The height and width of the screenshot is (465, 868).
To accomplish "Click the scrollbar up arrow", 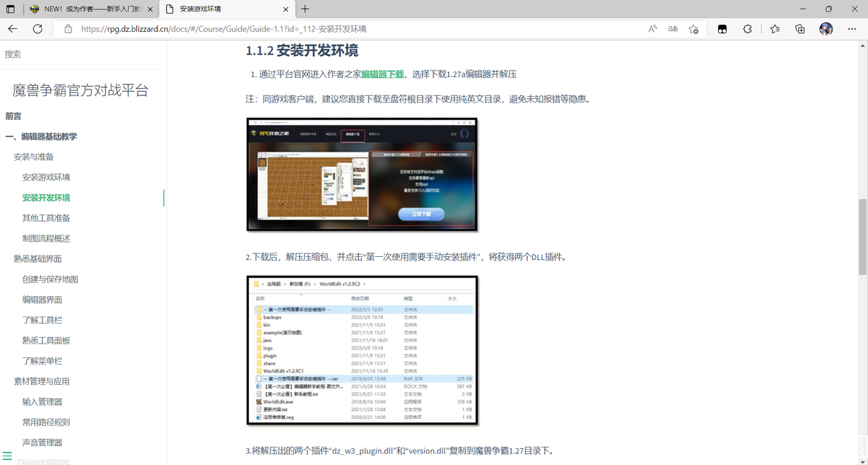I will click(862, 46).
